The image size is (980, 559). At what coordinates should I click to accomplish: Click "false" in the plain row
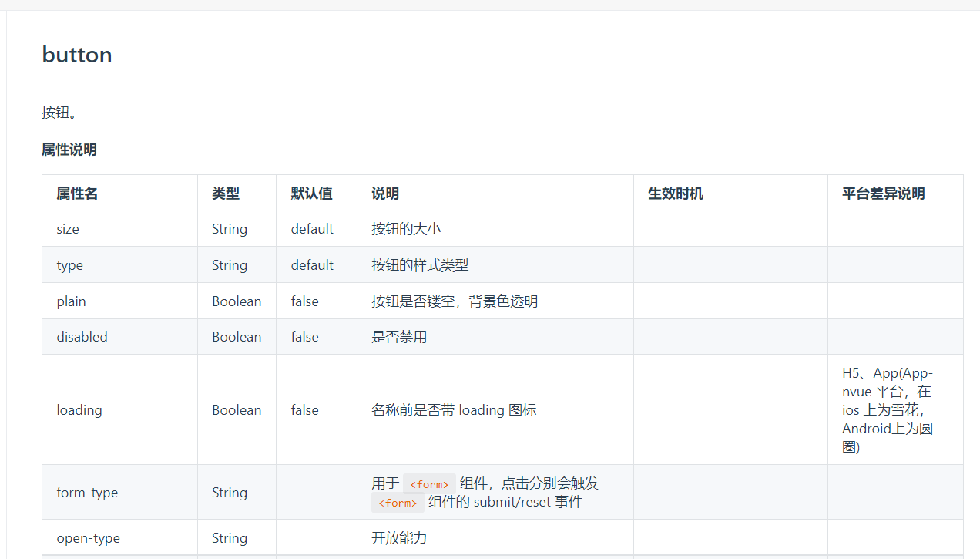tap(304, 301)
